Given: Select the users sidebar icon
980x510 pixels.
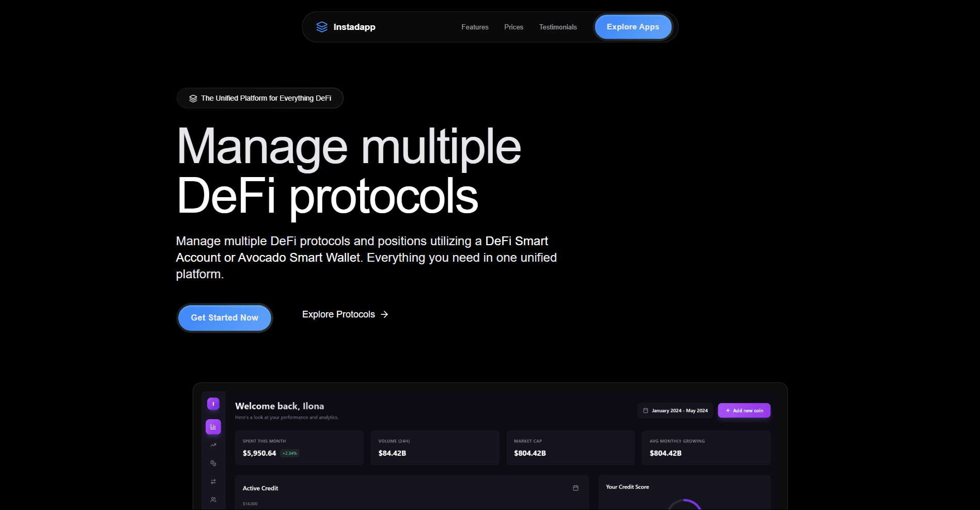Looking at the screenshot, I should click(213, 500).
